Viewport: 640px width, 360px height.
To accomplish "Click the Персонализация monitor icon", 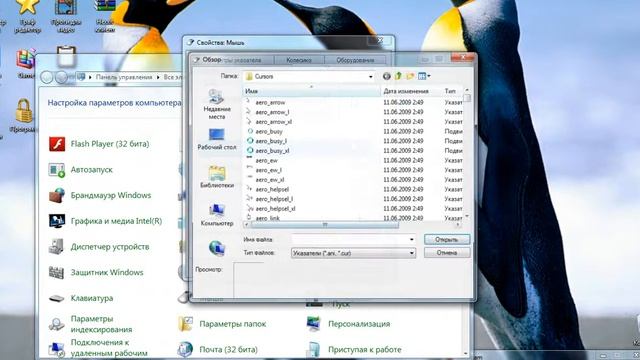I will [313, 324].
